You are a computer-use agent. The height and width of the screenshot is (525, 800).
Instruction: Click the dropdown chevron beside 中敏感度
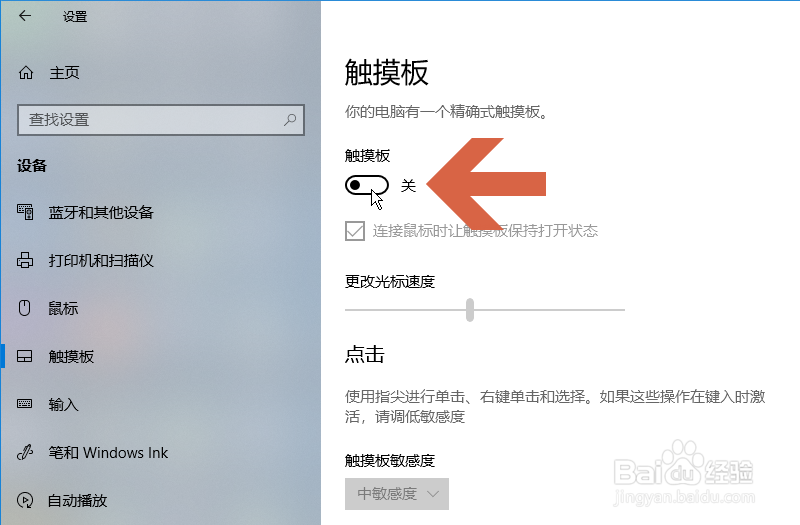click(x=433, y=494)
